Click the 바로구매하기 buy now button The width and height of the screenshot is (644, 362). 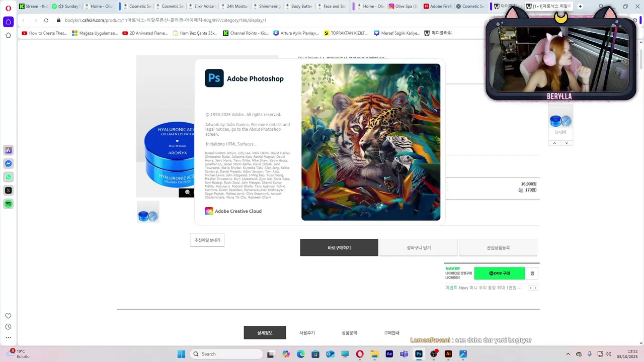click(x=339, y=247)
